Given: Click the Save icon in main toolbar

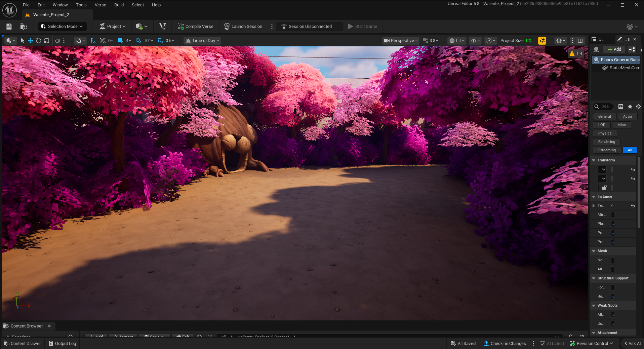Looking at the screenshot, I should tap(9, 27).
